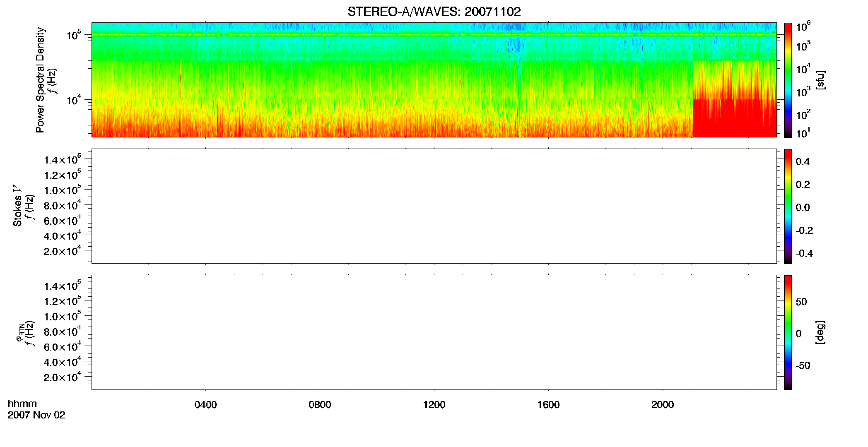Click the Stokes V axis label
Screen dimensions: 868x447
[17, 206]
